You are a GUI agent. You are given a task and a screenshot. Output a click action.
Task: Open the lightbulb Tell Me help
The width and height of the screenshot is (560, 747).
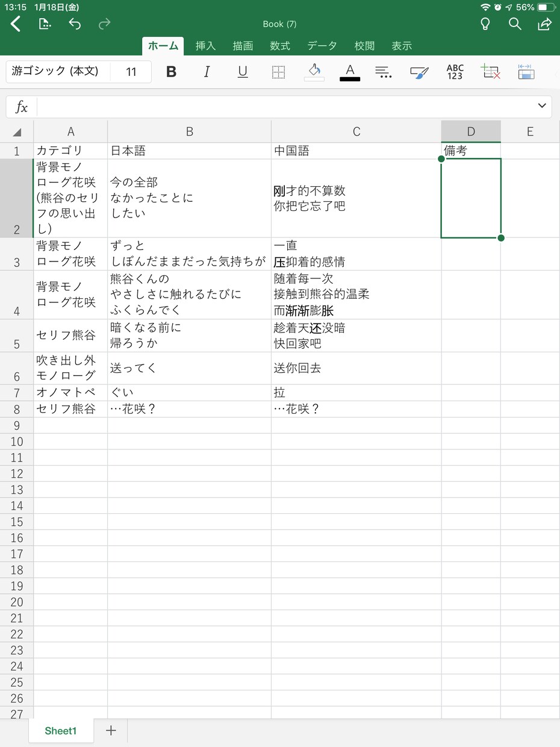[x=485, y=24]
